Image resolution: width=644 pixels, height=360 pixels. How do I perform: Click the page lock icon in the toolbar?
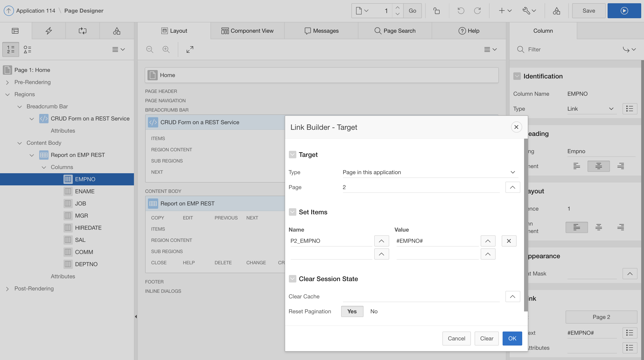[437, 11]
